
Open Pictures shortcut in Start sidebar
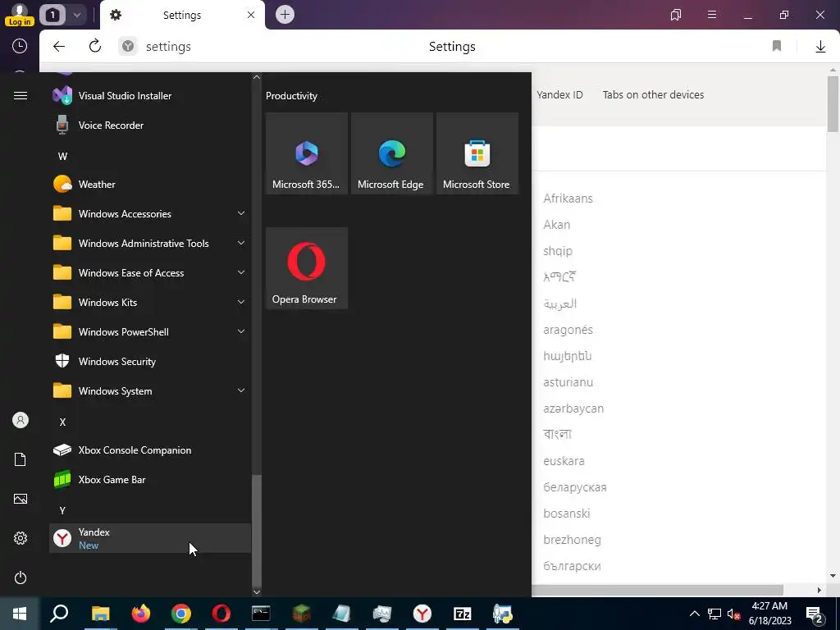pyautogui.click(x=21, y=499)
